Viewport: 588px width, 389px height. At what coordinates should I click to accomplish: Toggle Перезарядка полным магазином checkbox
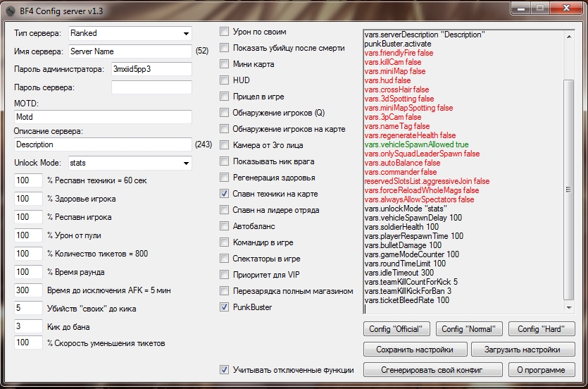[224, 291]
